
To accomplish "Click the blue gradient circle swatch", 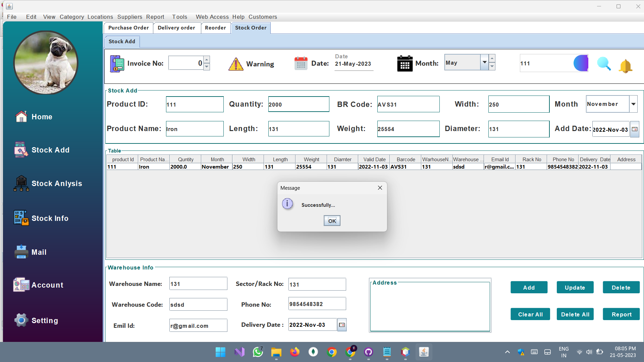I will [581, 63].
